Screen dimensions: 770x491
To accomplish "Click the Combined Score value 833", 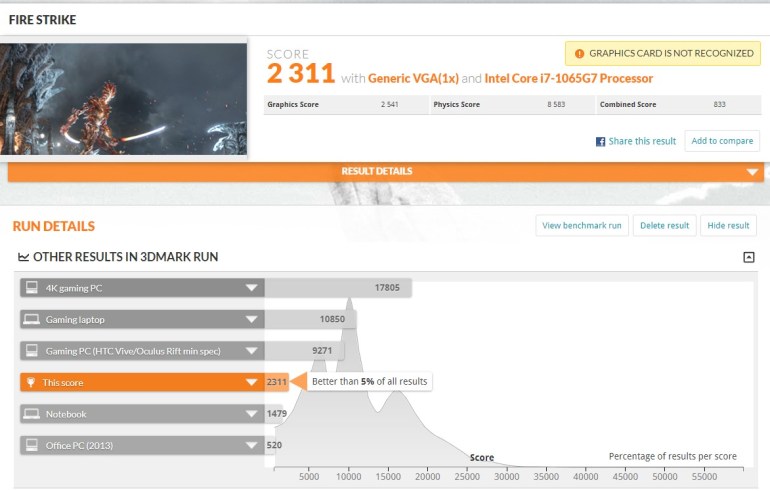I will click(719, 105).
